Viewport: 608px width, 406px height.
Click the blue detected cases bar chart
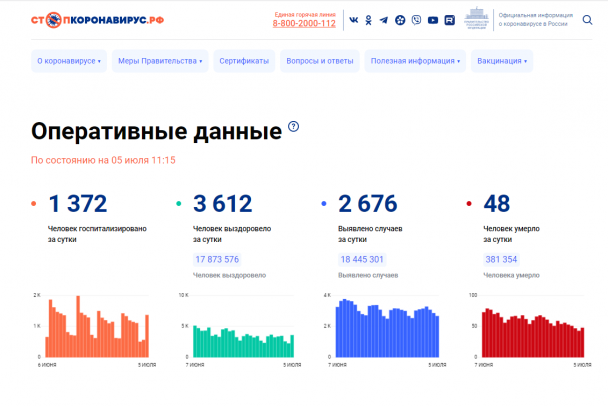(387, 328)
